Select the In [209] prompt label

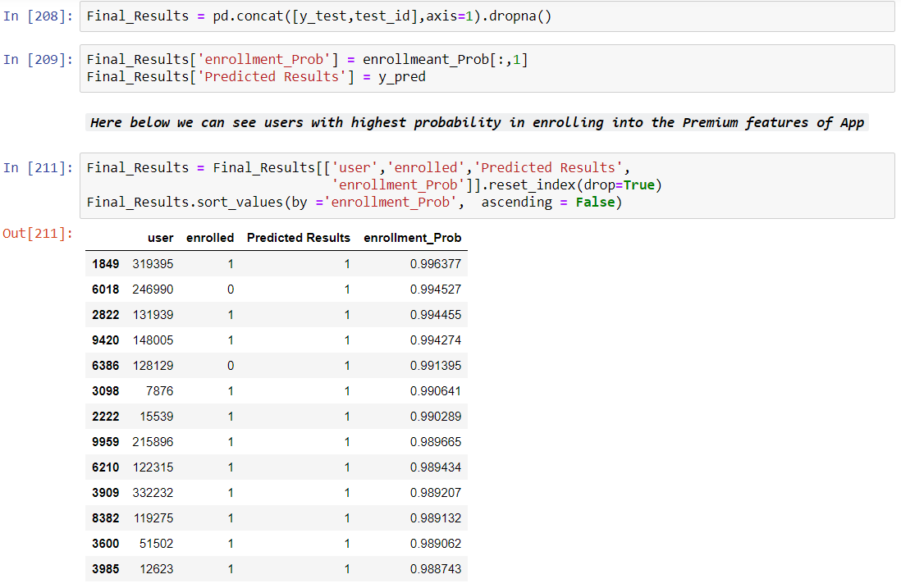38,60
